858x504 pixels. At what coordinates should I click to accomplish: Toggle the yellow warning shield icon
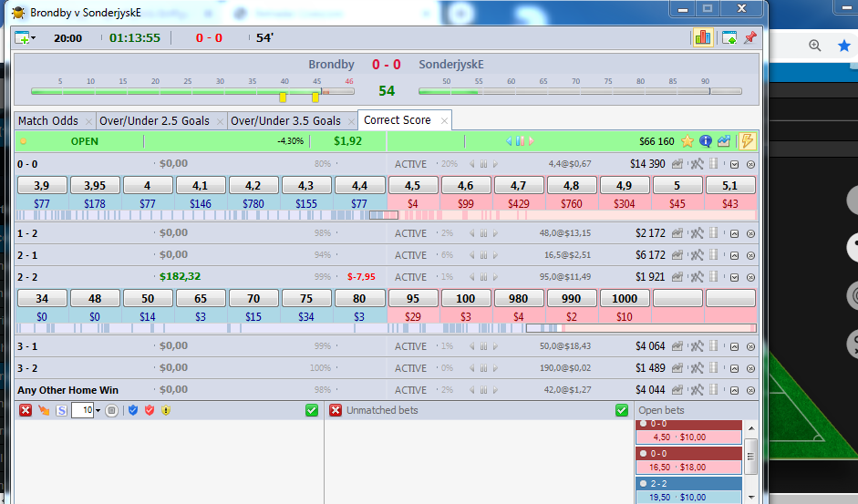click(166, 410)
